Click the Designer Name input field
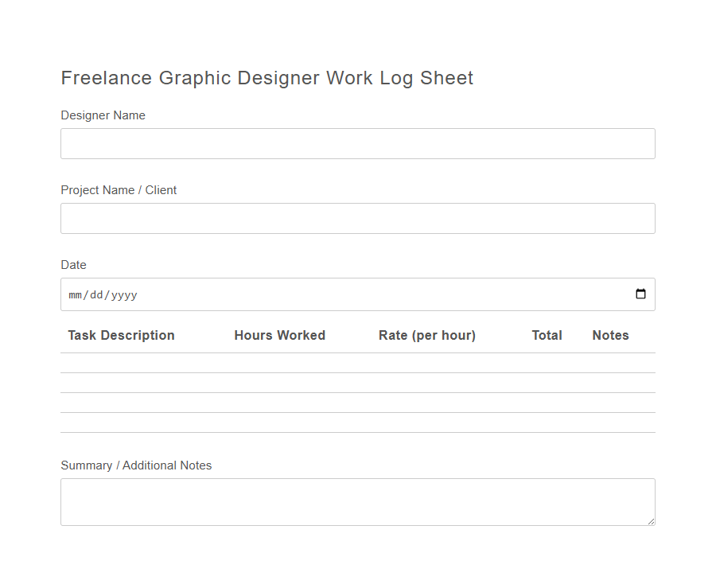Viewport: 716px width, 588px height. click(357, 143)
